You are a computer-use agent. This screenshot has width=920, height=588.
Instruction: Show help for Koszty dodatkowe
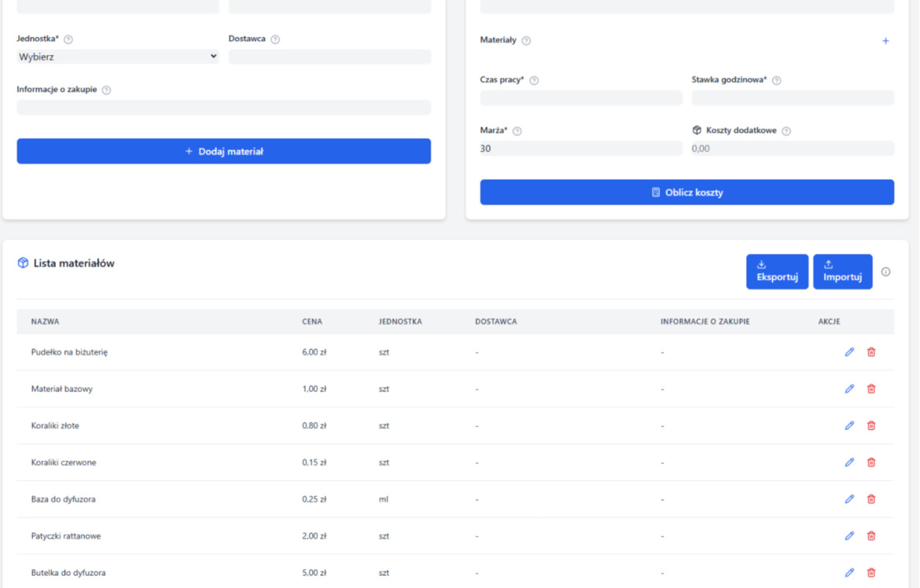786,131
